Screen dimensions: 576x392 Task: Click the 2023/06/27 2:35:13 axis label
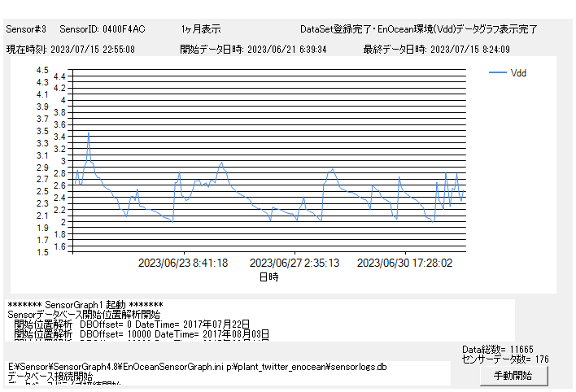(x=294, y=264)
